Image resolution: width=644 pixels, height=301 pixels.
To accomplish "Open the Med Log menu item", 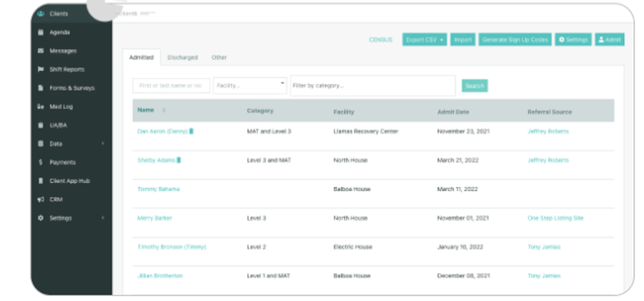I will pyautogui.click(x=61, y=106).
